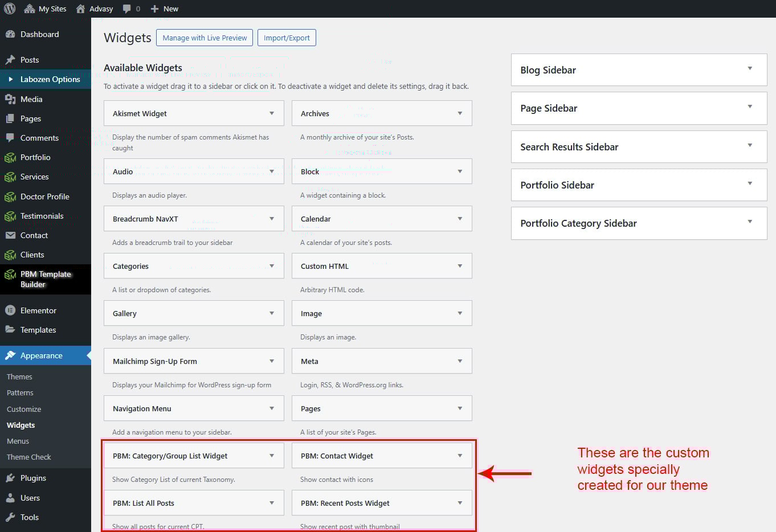Select the Users icon in sidebar

pos(10,498)
